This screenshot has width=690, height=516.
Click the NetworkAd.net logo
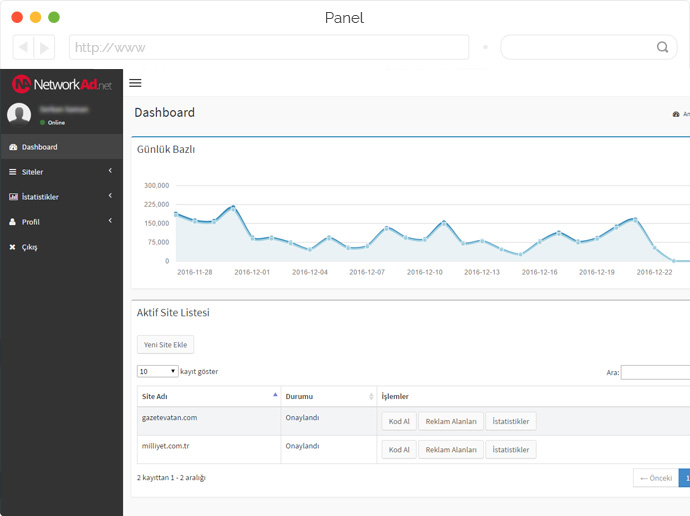point(62,84)
